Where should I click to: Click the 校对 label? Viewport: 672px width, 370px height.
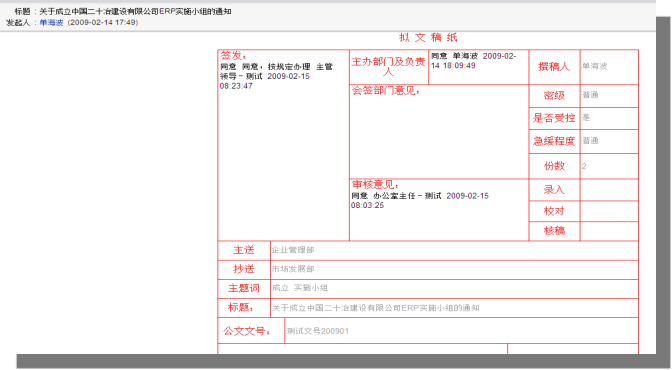pos(554,211)
